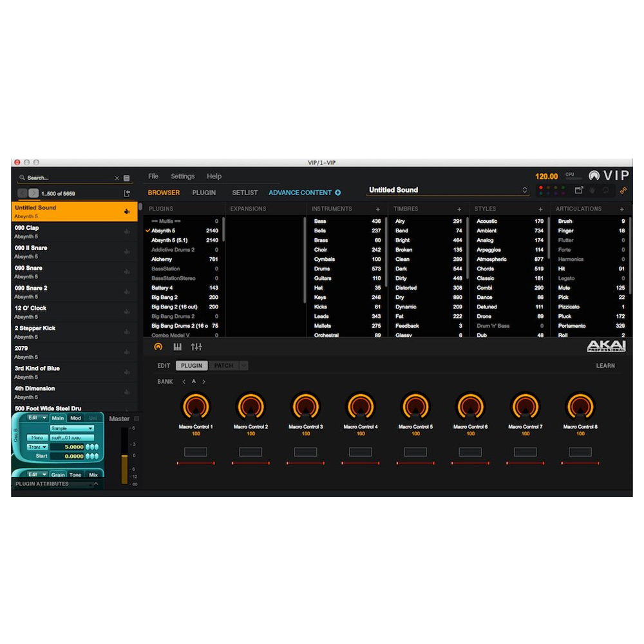Select the PATCH edit mode button
Viewport: 644px width, 644px height.
click(x=223, y=366)
